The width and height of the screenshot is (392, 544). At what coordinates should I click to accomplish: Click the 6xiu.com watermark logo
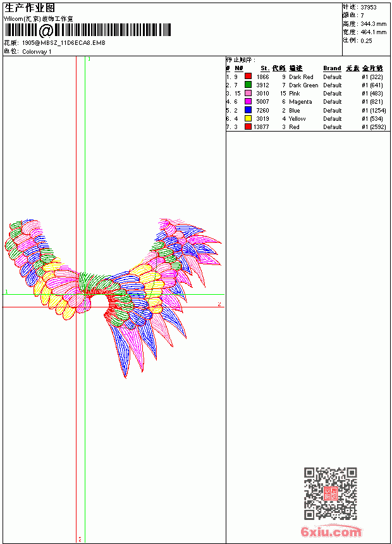coord(331,531)
